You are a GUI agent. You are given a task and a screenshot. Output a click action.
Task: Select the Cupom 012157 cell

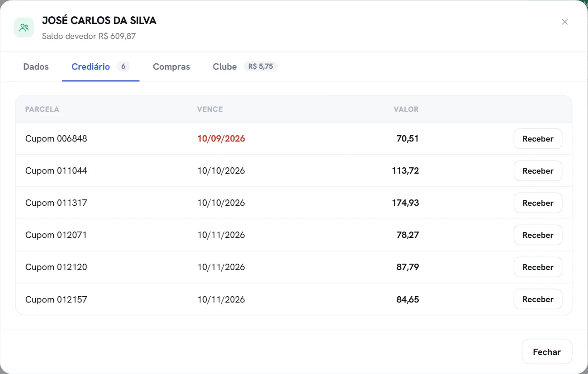click(x=56, y=299)
